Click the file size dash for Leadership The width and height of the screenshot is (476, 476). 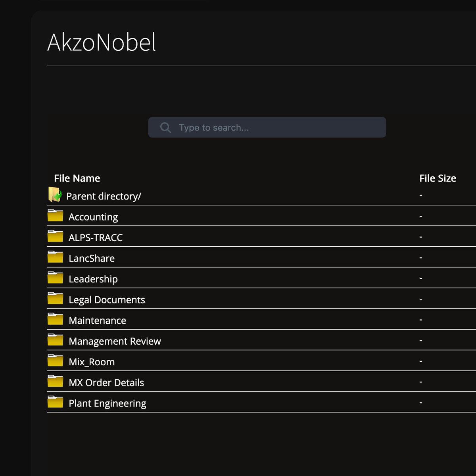tap(421, 278)
